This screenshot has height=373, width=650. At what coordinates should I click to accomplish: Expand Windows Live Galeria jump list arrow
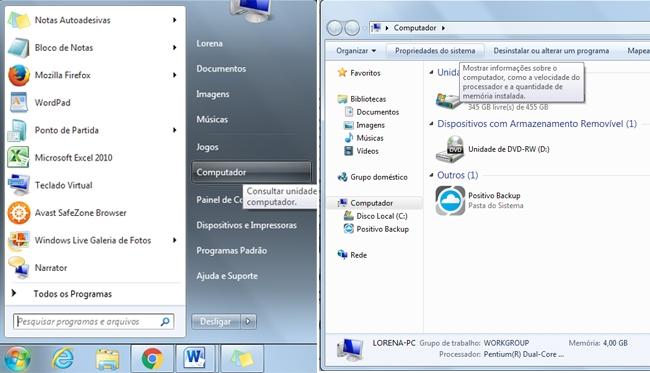pos(175,240)
